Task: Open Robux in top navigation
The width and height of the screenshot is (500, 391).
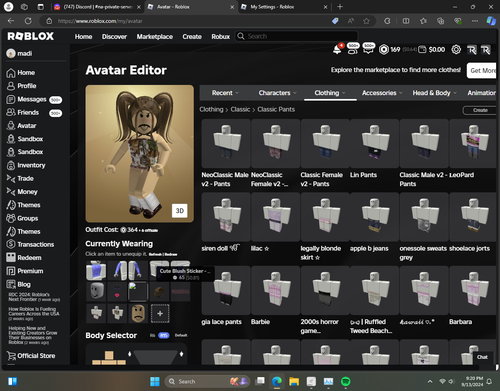Action: [221, 36]
